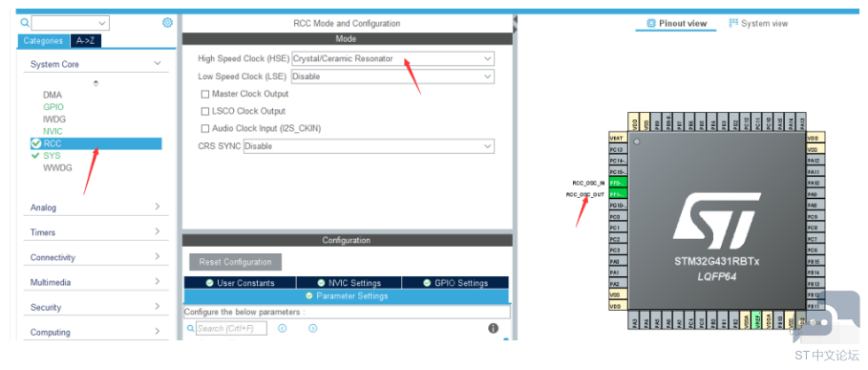The width and height of the screenshot is (868, 370).
Task: Expand the Computing category
Action: click(158, 331)
